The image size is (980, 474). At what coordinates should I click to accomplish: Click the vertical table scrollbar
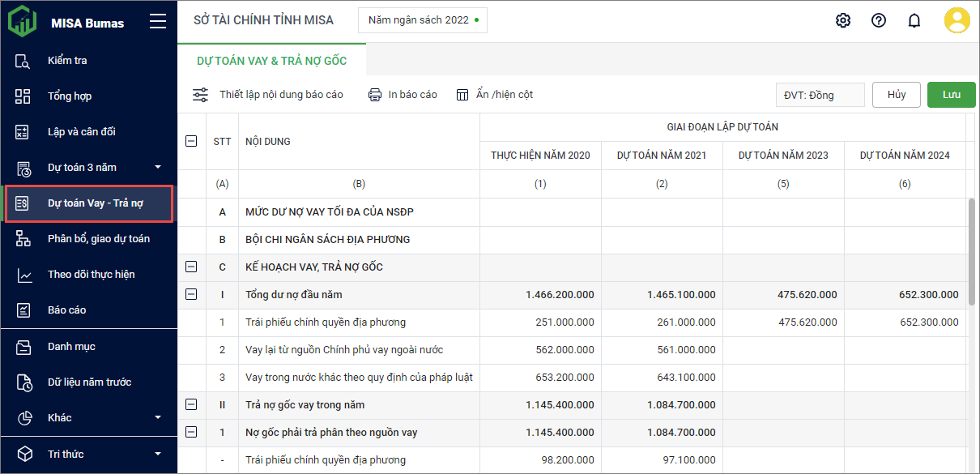pos(972,251)
